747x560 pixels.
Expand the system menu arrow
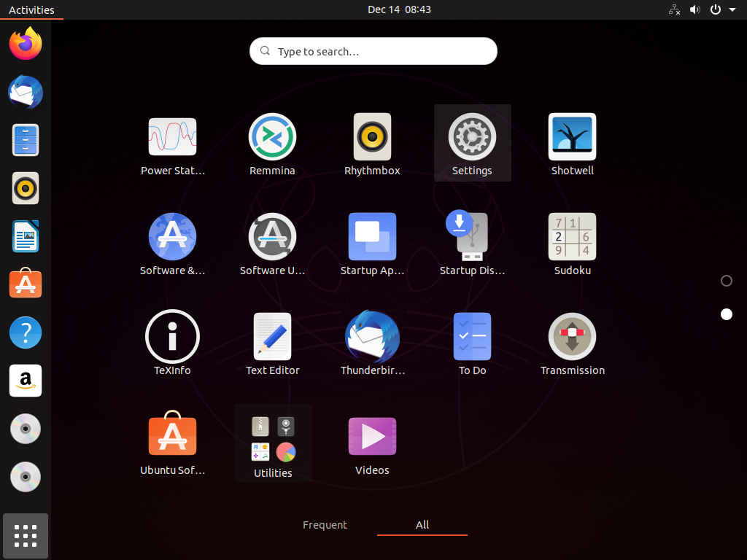(732, 9)
